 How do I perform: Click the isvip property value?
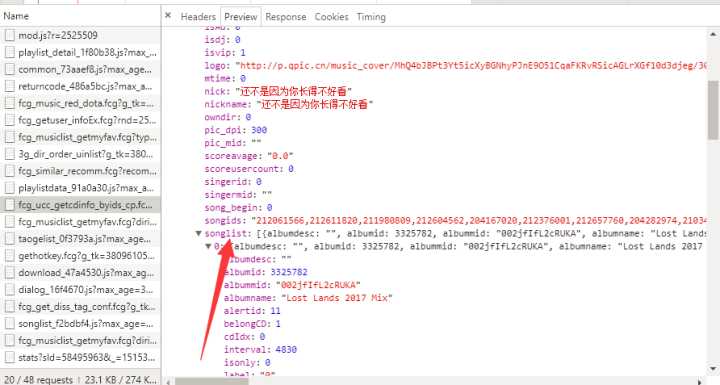243,52
